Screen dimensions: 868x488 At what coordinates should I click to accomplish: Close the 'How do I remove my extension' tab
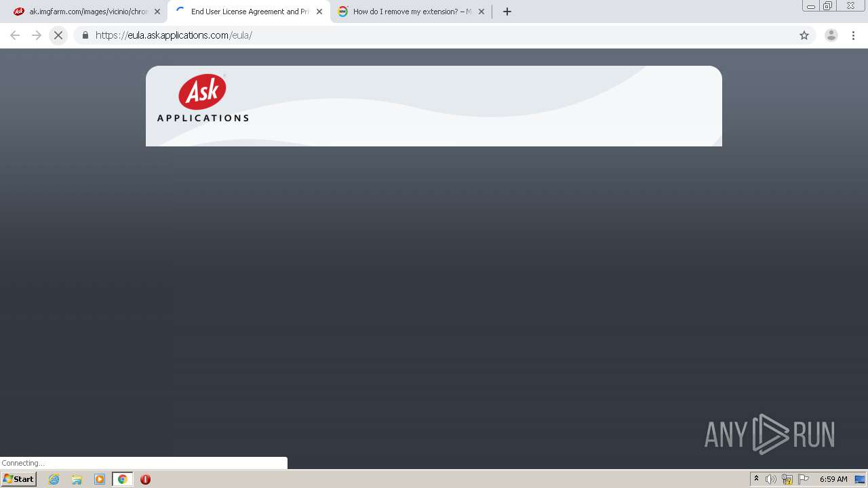pyautogui.click(x=481, y=12)
